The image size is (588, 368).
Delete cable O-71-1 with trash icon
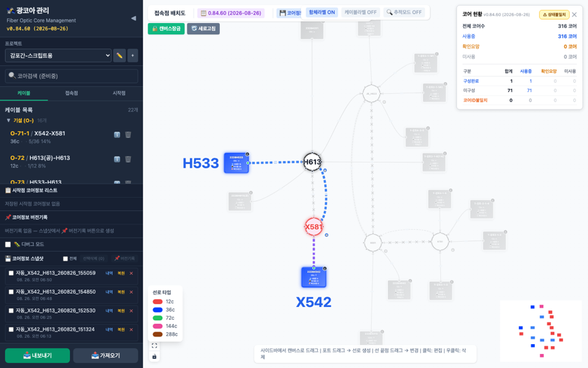(128, 135)
